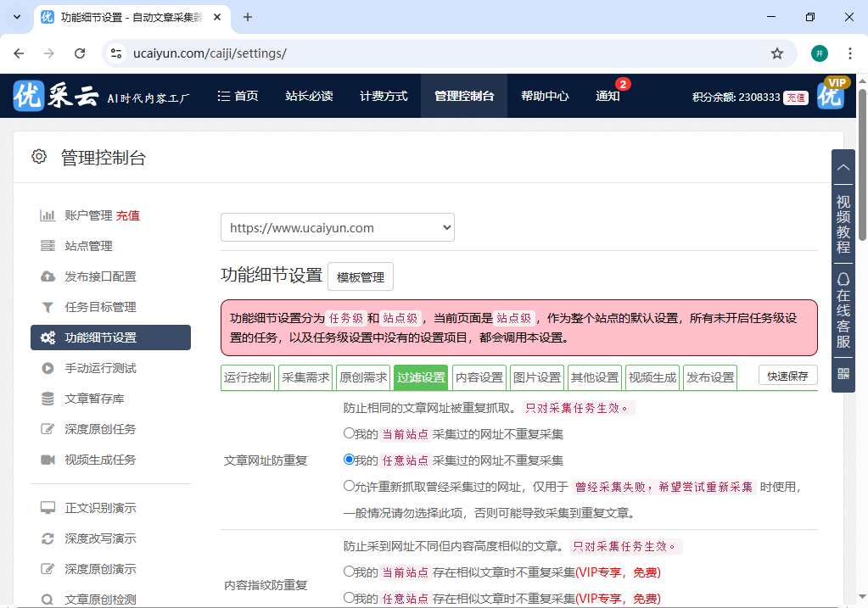Switch to the 内容设置 tab
868x608 pixels.
pos(479,377)
